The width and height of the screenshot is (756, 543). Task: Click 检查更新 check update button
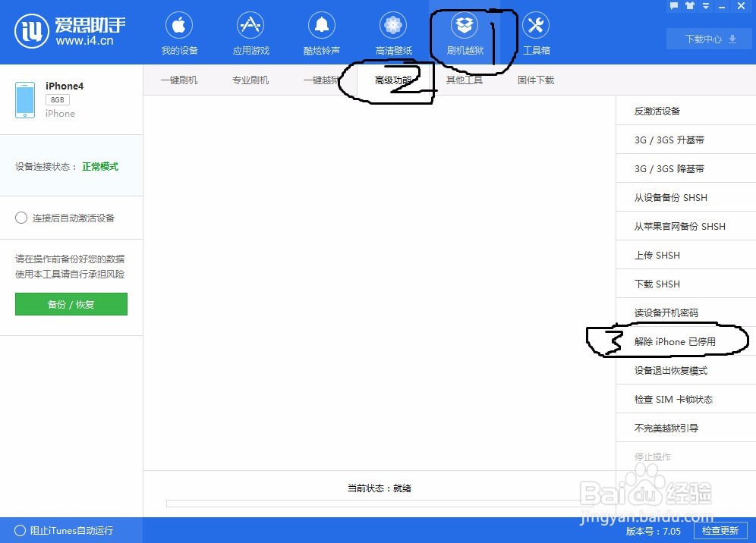[x=720, y=530]
